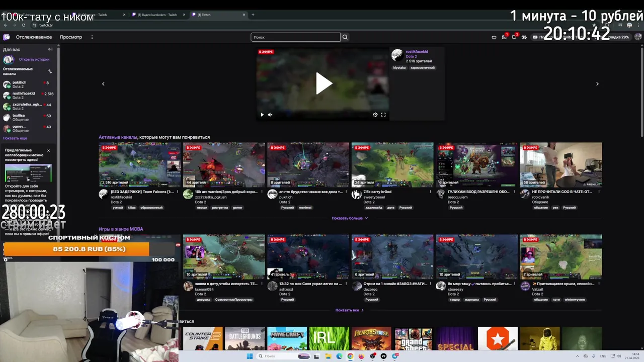Image resolution: width=644 pixels, height=362 pixels.
Task: Open options for the robicvanik stream card
Action: tap(599, 192)
